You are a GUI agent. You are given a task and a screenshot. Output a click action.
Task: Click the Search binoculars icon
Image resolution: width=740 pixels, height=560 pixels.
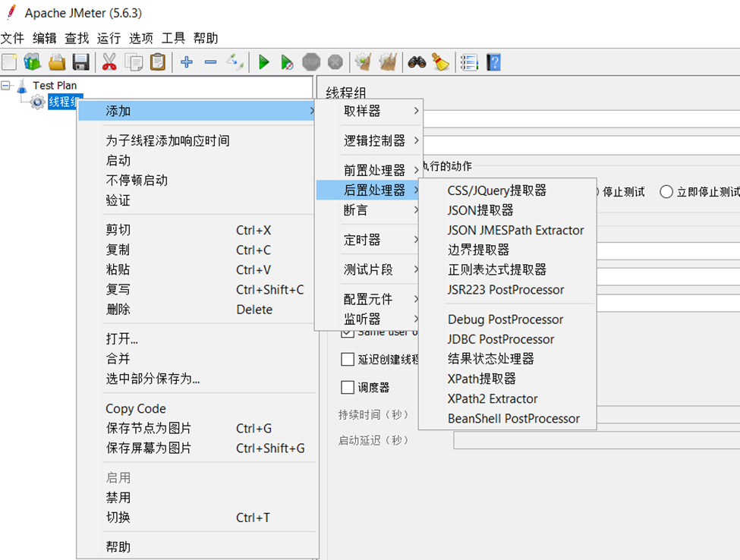417,61
